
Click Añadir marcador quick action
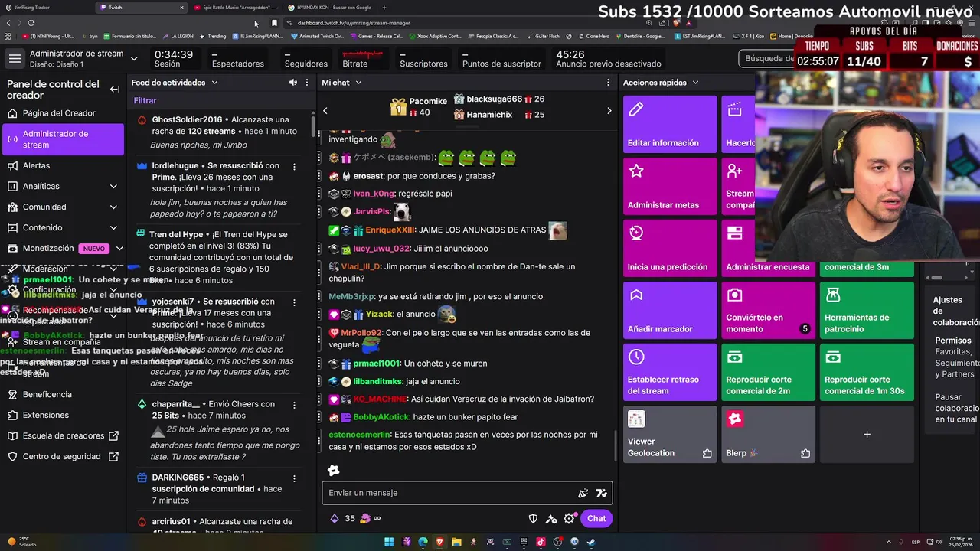tap(670, 310)
